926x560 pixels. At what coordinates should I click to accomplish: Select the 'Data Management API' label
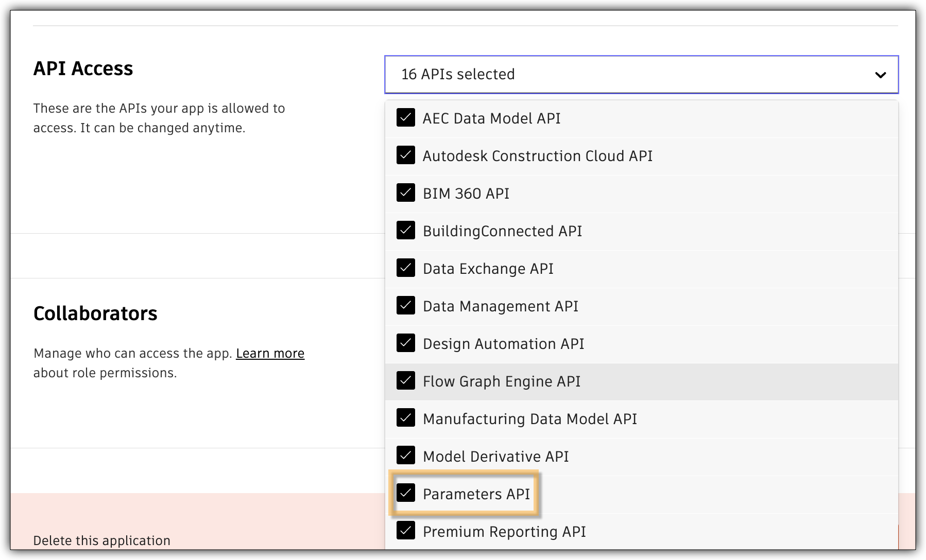point(501,307)
